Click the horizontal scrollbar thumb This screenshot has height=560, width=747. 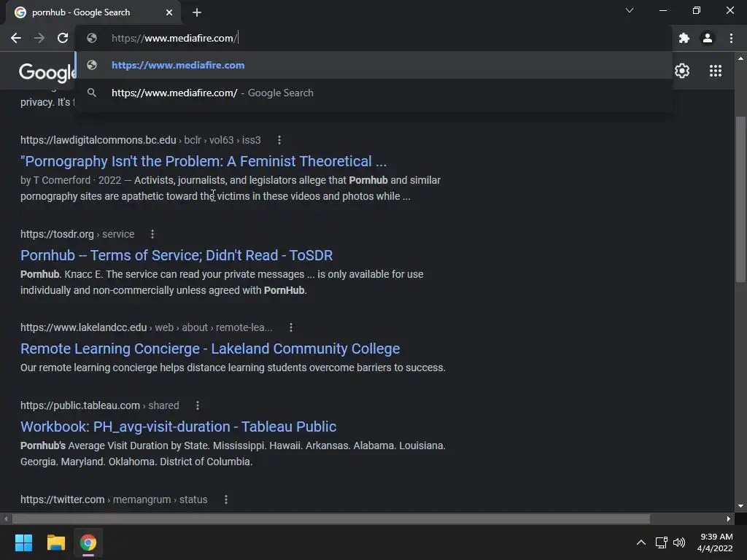click(x=331, y=518)
